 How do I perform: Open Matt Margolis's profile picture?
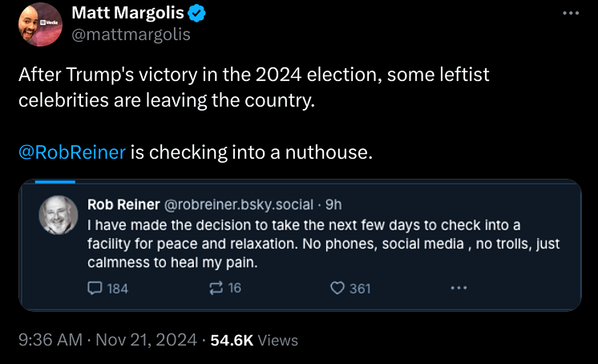(40, 25)
